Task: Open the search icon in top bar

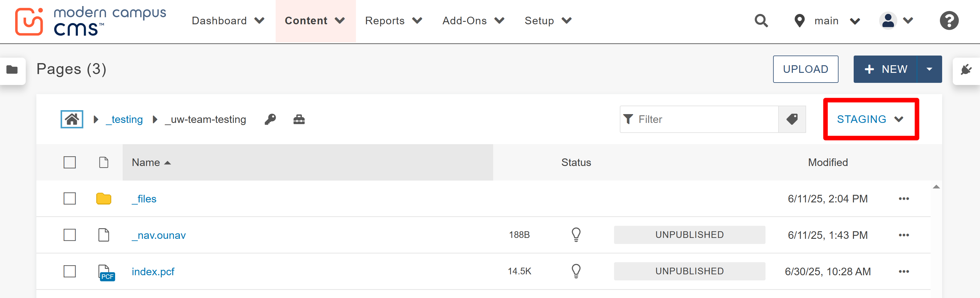Action: pos(761,21)
